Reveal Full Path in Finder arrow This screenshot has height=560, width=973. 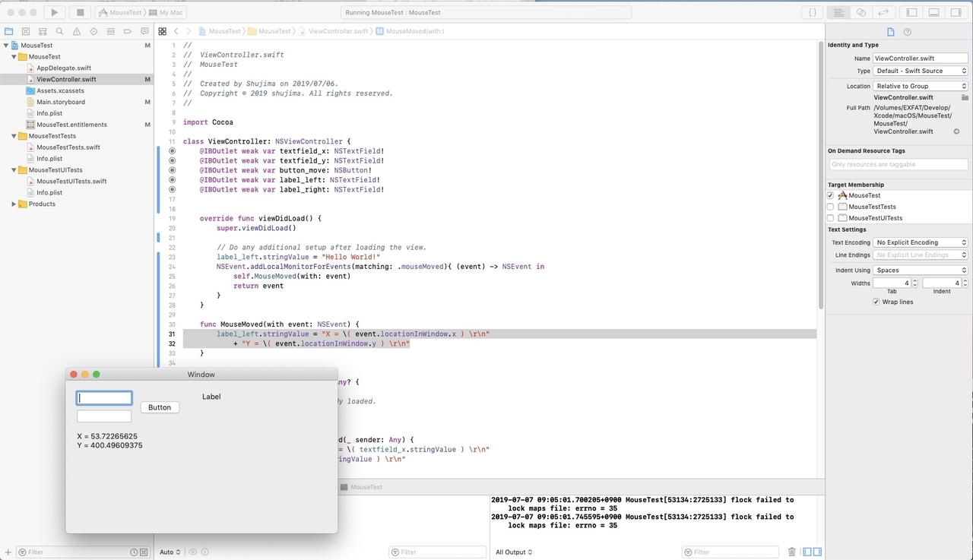click(x=956, y=131)
